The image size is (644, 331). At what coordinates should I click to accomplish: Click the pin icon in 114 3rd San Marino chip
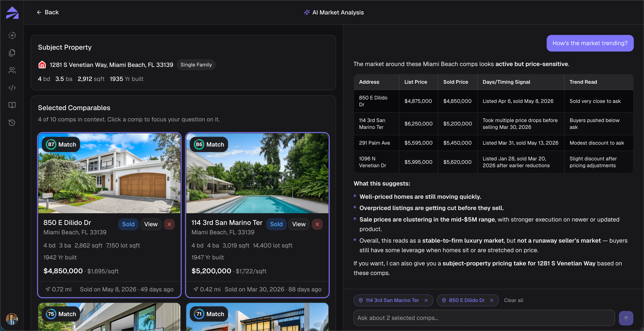(x=361, y=300)
